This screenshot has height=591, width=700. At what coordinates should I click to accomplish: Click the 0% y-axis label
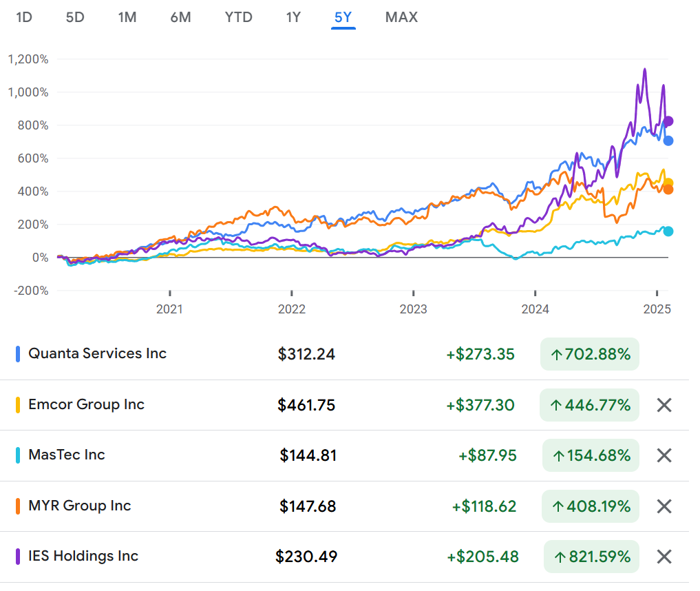tap(41, 258)
